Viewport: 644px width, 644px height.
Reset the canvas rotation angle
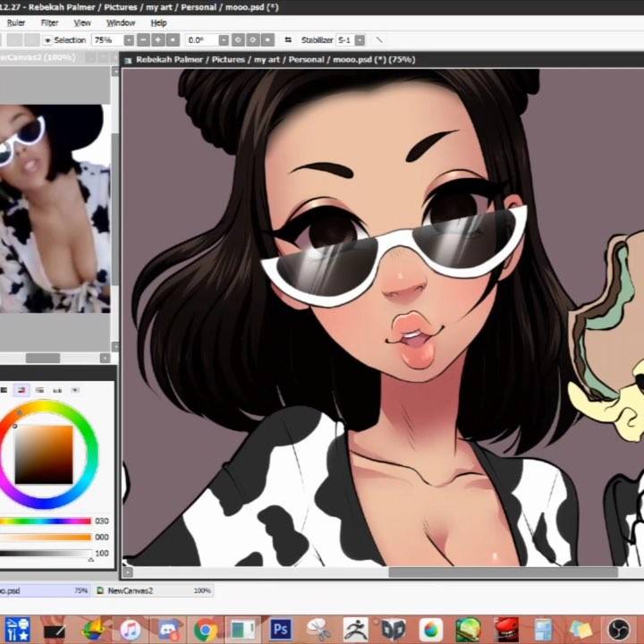click(x=267, y=40)
